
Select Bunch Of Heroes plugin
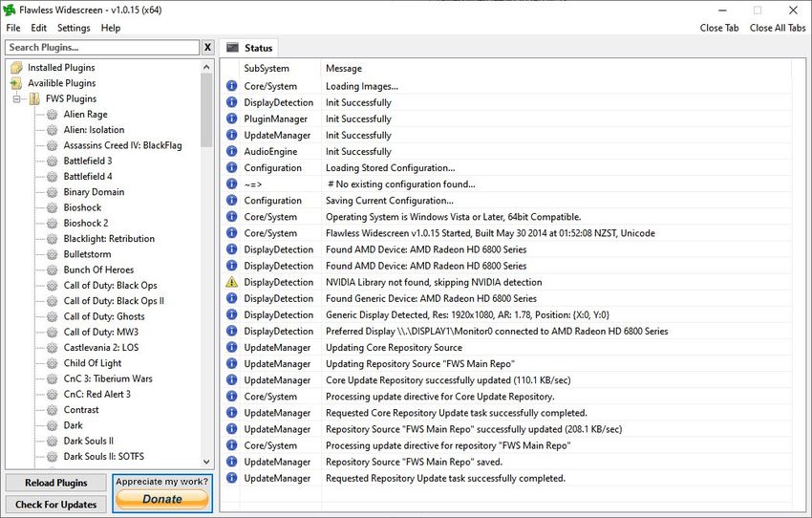click(98, 270)
